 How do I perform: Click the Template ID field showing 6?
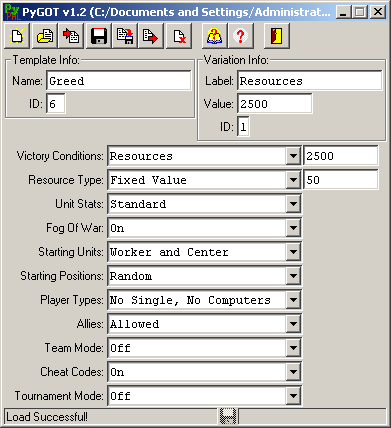coord(56,104)
